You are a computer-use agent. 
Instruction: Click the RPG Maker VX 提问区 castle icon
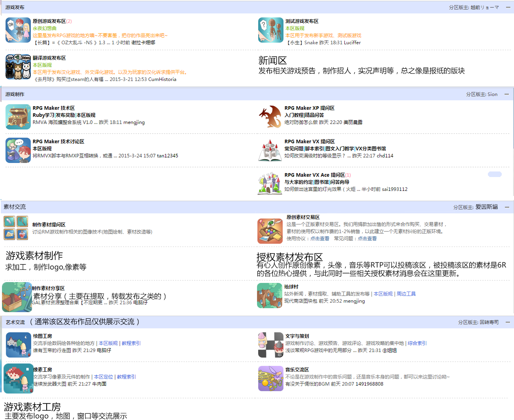271,150
